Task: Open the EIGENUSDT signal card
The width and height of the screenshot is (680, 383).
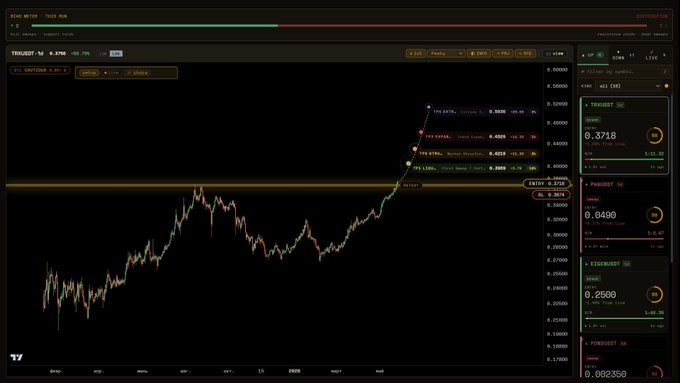Action: tap(624, 295)
